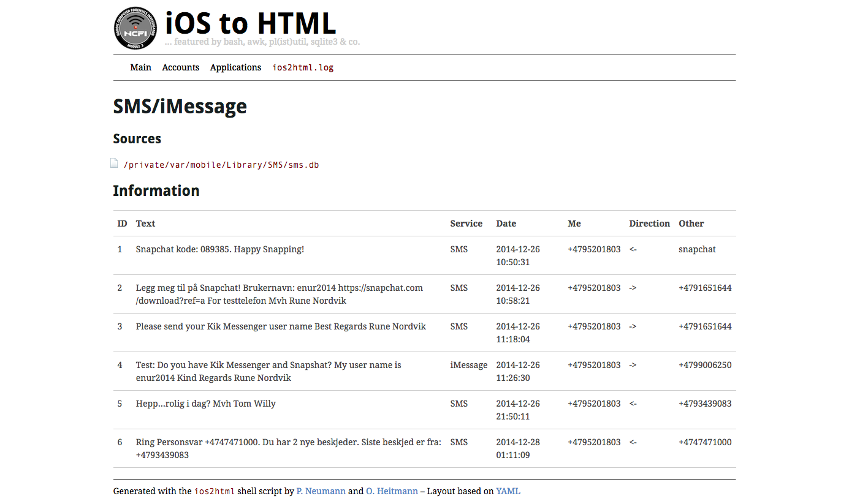The width and height of the screenshot is (849, 504).
Task: Click the Sources heading
Action: [137, 139]
